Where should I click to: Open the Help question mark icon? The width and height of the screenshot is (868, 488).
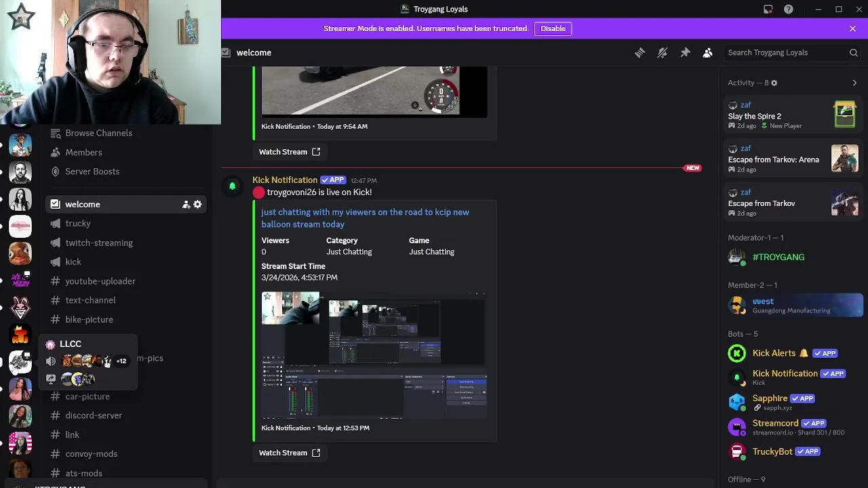[x=788, y=9]
